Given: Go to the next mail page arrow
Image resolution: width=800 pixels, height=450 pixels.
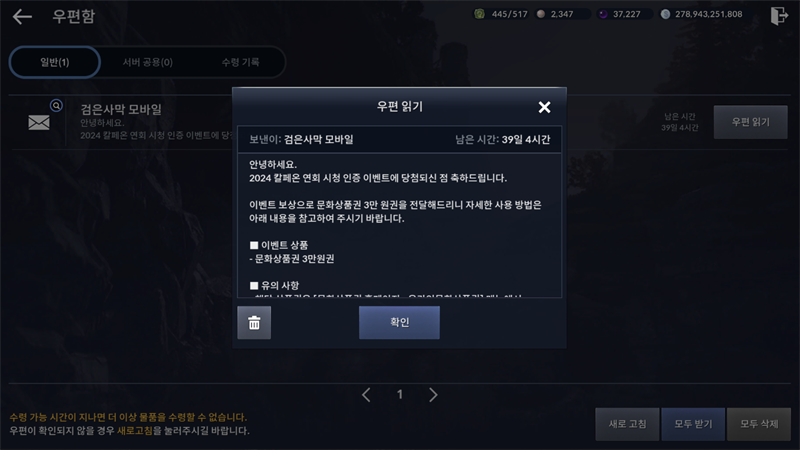Looking at the screenshot, I should pos(433,394).
